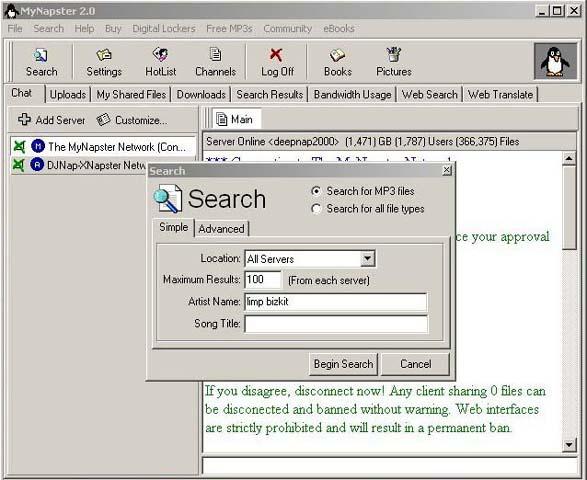Switch to the Web Search tab
Image resolution: width=587 pixels, height=480 pixels.
point(430,94)
